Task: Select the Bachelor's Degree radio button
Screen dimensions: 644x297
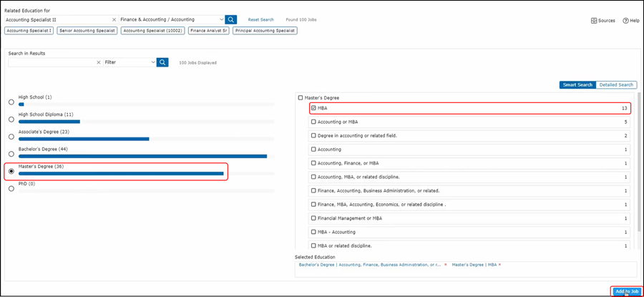Action: (x=11, y=154)
